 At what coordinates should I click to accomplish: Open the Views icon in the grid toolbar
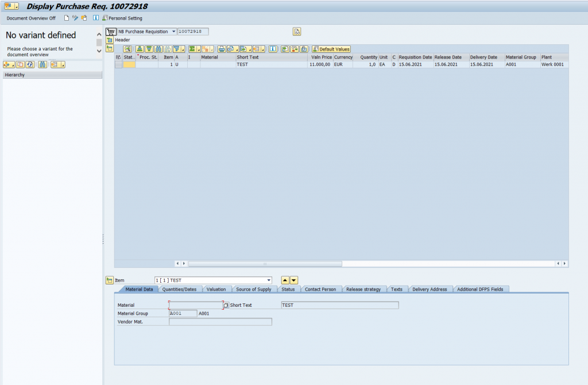232,49
